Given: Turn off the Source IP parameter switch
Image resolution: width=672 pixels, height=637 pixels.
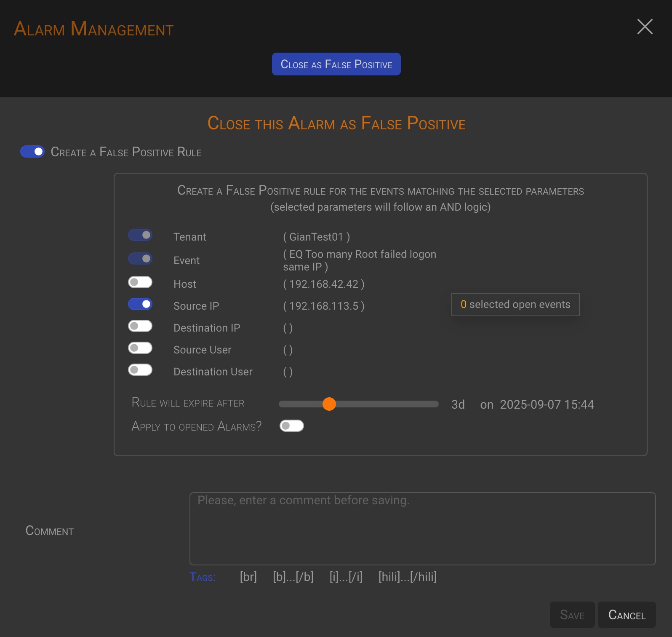Looking at the screenshot, I should [140, 304].
